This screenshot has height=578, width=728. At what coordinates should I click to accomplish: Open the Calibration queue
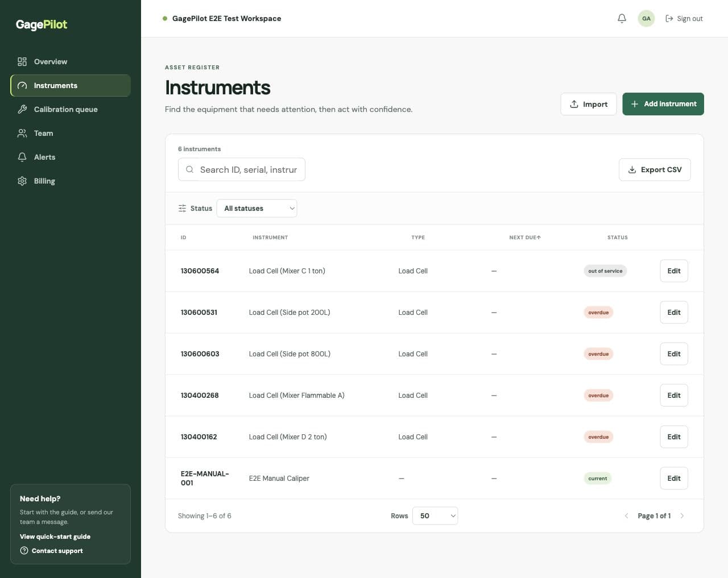71,109
